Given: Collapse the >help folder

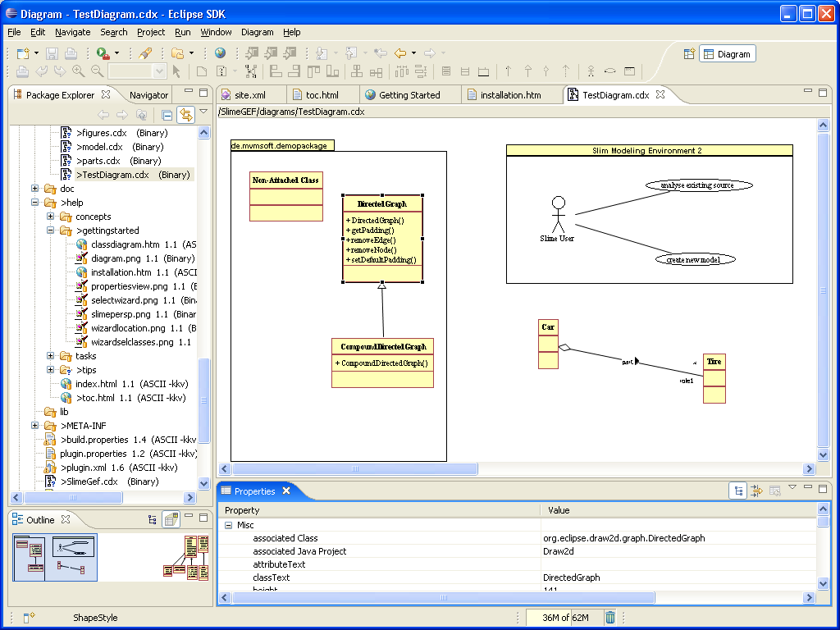Looking at the screenshot, I should [34, 203].
